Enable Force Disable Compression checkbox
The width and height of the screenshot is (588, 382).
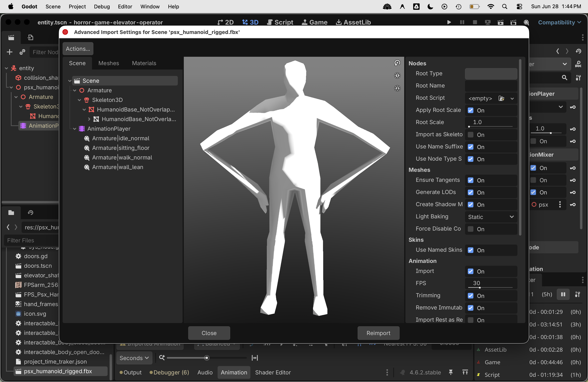(x=470, y=229)
